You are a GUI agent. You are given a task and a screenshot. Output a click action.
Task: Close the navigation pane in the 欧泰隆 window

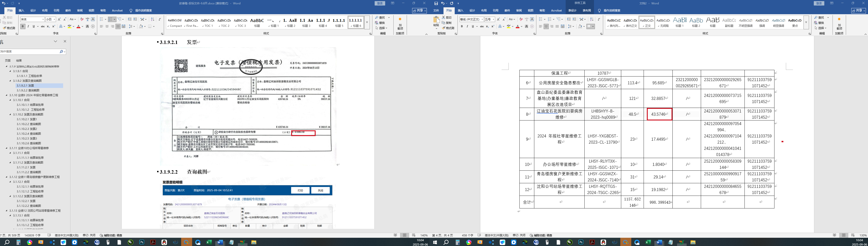(65, 41)
